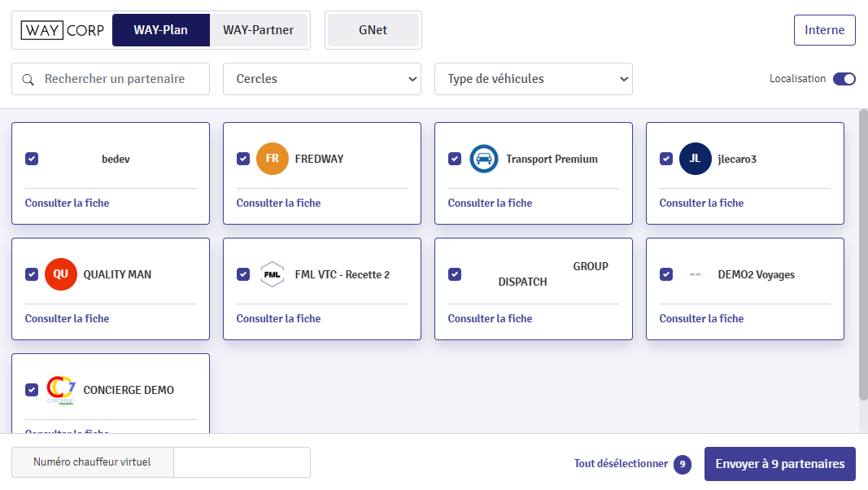Click the FML hexagon logo

(273, 274)
